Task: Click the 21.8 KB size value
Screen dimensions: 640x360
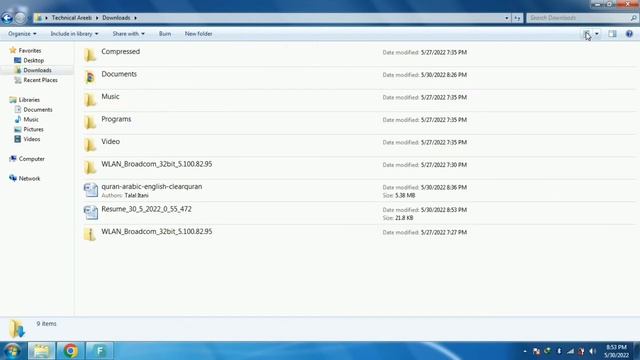Action: [x=404, y=218]
